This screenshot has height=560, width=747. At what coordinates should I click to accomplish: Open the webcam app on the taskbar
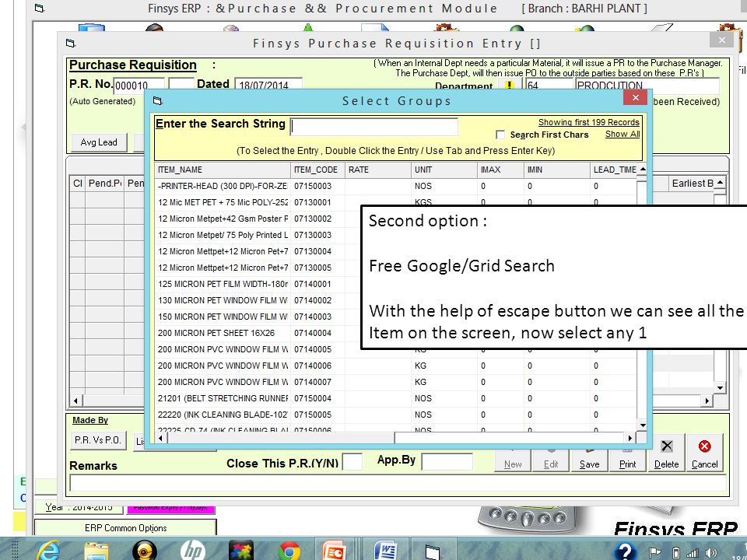(145, 550)
